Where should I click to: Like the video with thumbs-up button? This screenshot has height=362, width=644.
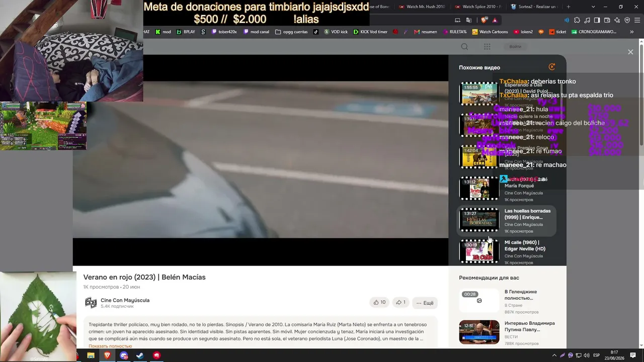[379, 303]
